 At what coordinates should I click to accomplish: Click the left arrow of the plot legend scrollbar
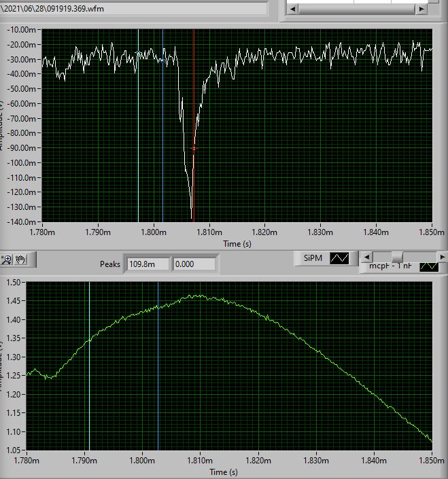(x=366, y=257)
